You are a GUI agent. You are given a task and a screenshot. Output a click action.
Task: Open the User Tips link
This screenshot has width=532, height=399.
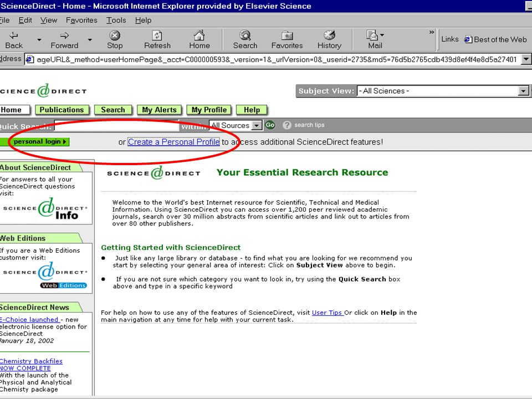pyautogui.click(x=327, y=313)
